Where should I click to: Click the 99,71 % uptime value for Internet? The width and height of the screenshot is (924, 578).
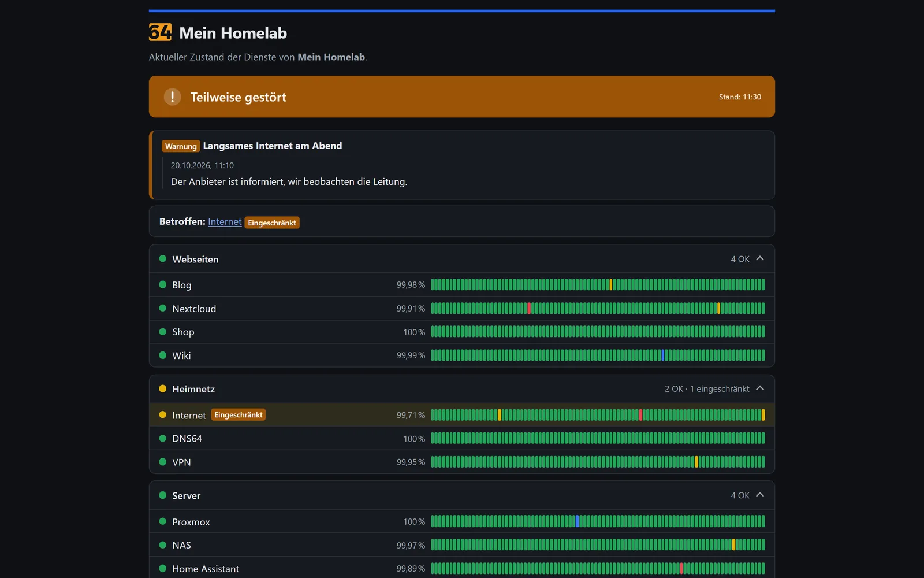(411, 415)
